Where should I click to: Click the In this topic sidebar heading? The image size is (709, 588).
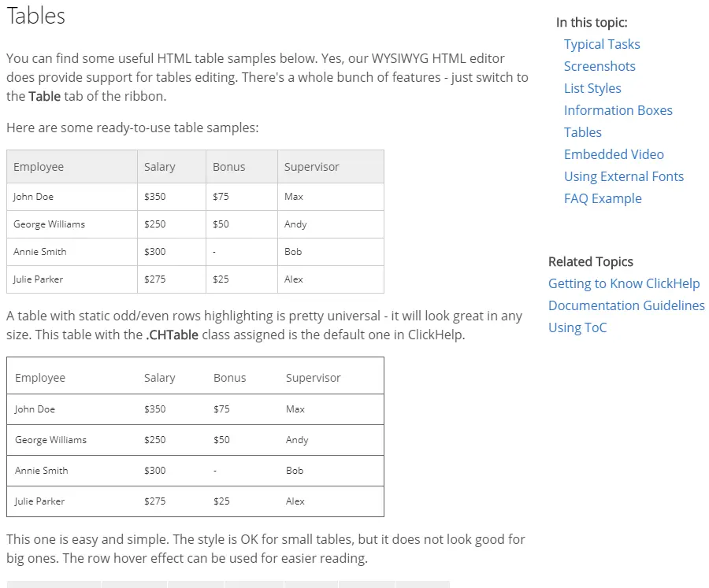coord(592,23)
